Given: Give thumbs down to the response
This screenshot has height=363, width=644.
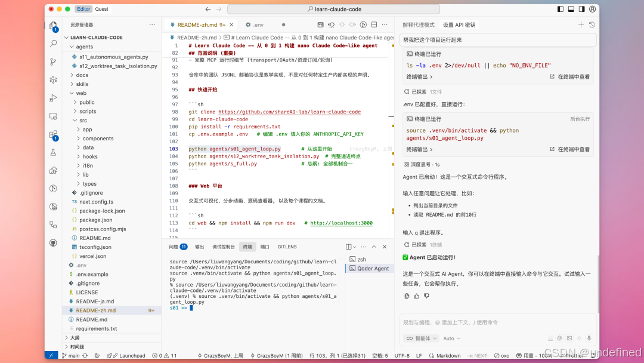Looking at the screenshot, I should (427, 296).
